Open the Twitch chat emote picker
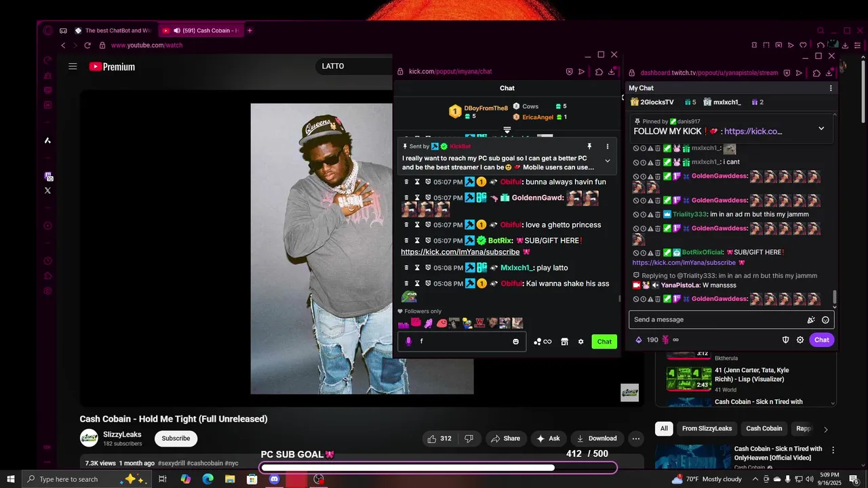The width and height of the screenshot is (868, 488). [x=825, y=320]
